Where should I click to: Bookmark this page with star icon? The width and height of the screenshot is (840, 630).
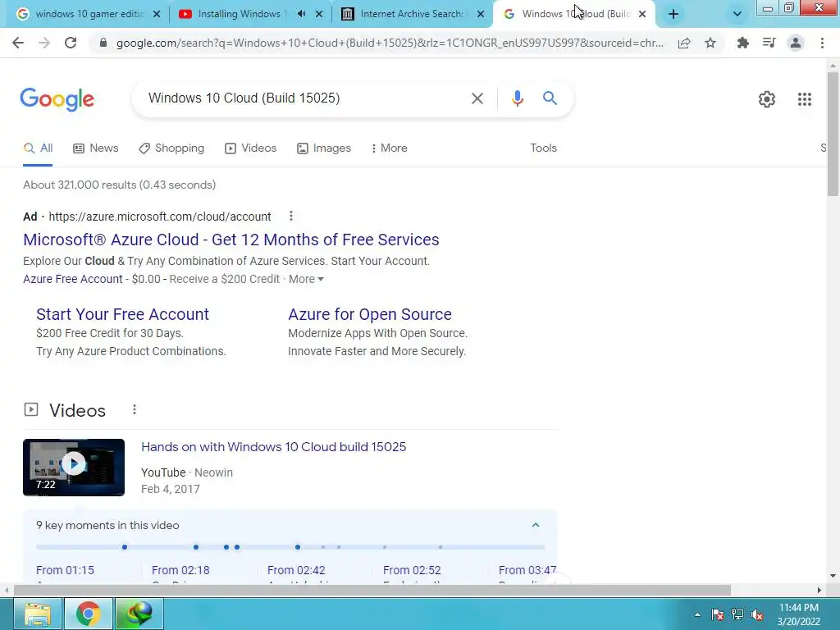click(710, 43)
